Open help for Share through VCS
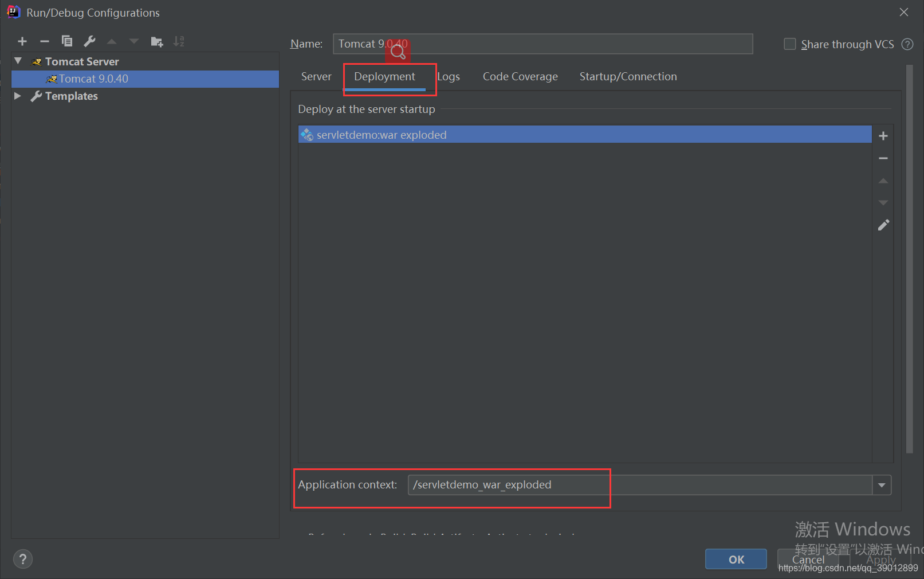The image size is (924, 579). click(x=907, y=44)
